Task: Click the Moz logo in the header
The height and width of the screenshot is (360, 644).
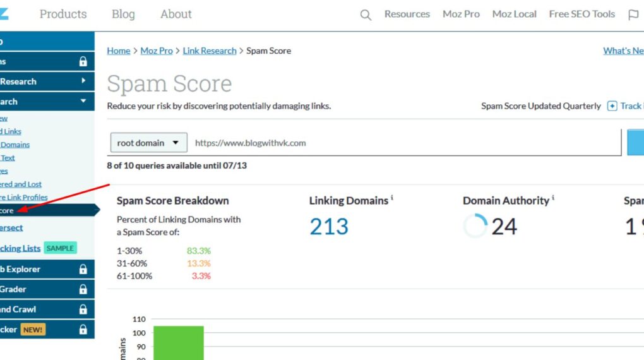Action: click(x=4, y=13)
